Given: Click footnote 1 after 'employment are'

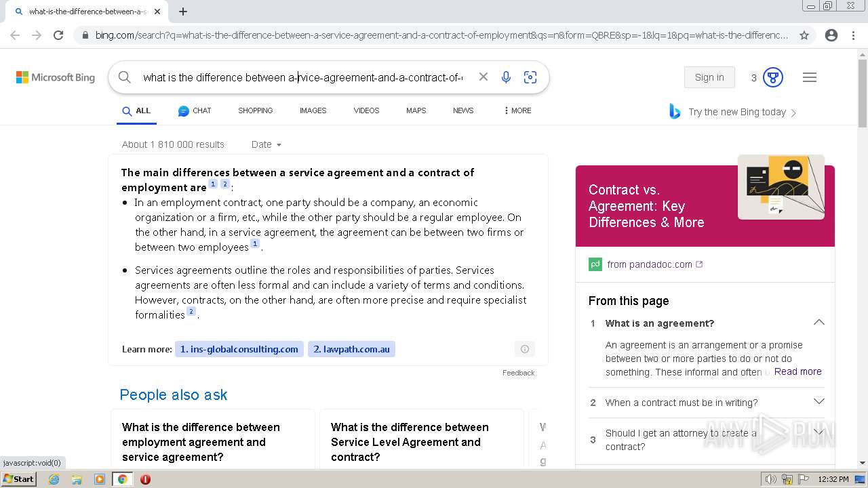Looking at the screenshot, I should pos(213,184).
